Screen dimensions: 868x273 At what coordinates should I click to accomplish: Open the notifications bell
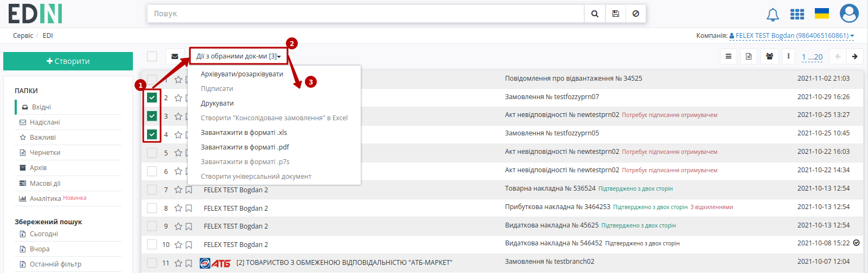pos(773,15)
